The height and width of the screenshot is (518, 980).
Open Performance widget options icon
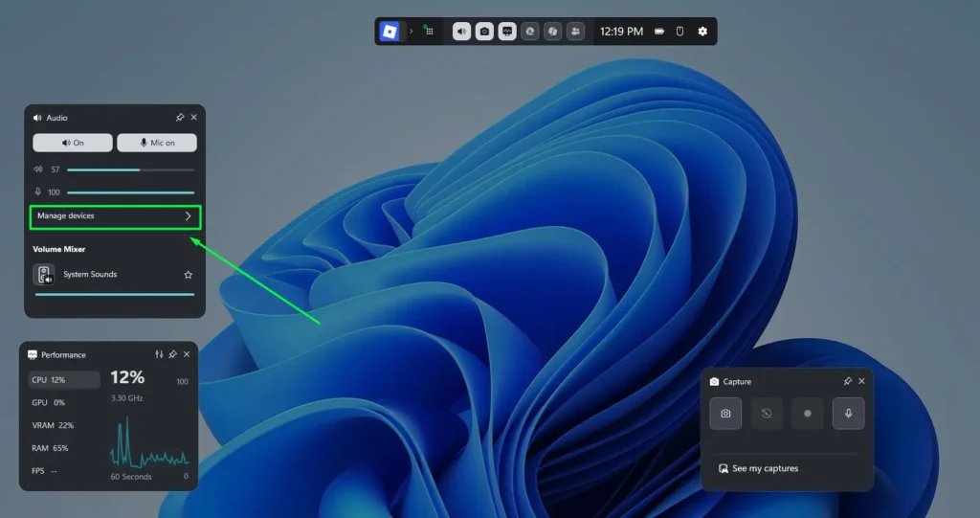(x=159, y=354)
